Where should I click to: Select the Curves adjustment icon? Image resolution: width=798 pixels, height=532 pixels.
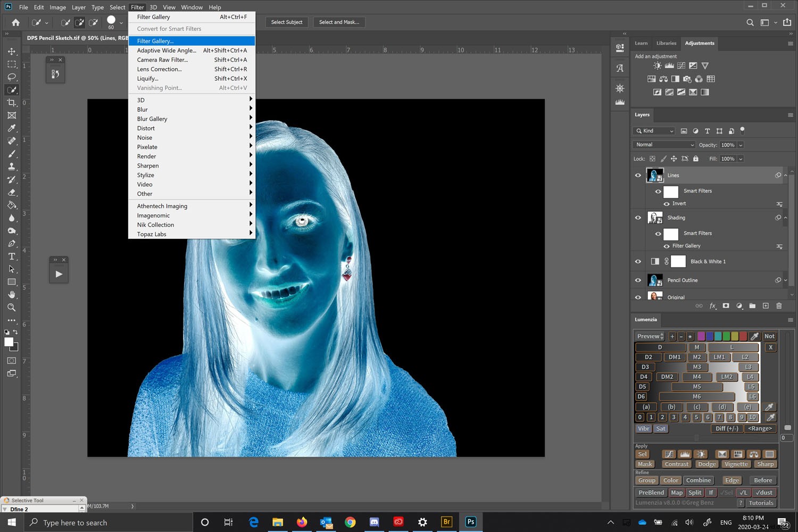pos(681,65)
